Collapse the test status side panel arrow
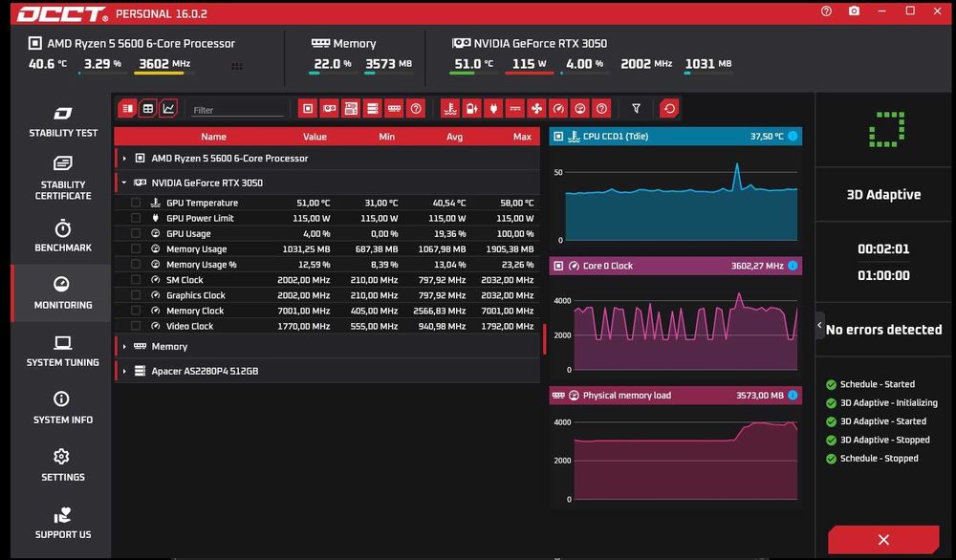 coord(819,326)
